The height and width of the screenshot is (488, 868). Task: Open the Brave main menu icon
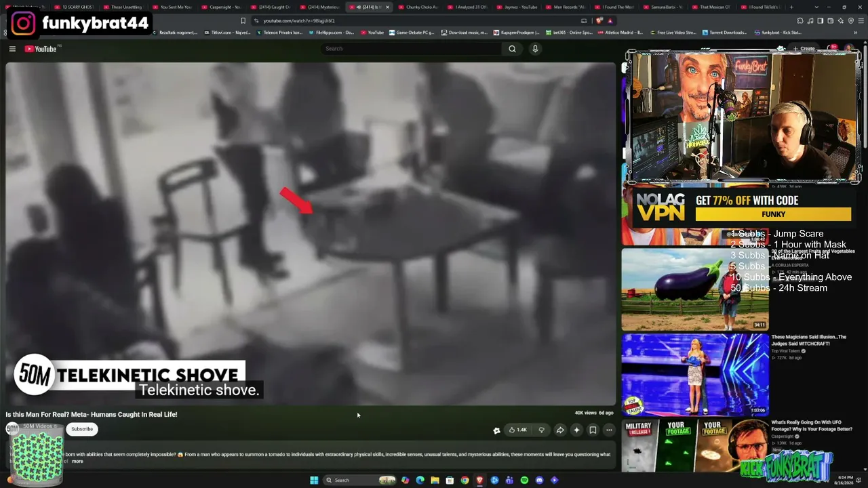[x=861, y=21]
